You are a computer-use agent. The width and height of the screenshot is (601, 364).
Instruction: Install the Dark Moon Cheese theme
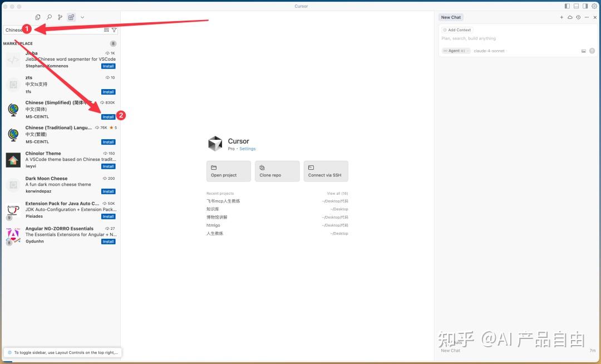[108, 191]
